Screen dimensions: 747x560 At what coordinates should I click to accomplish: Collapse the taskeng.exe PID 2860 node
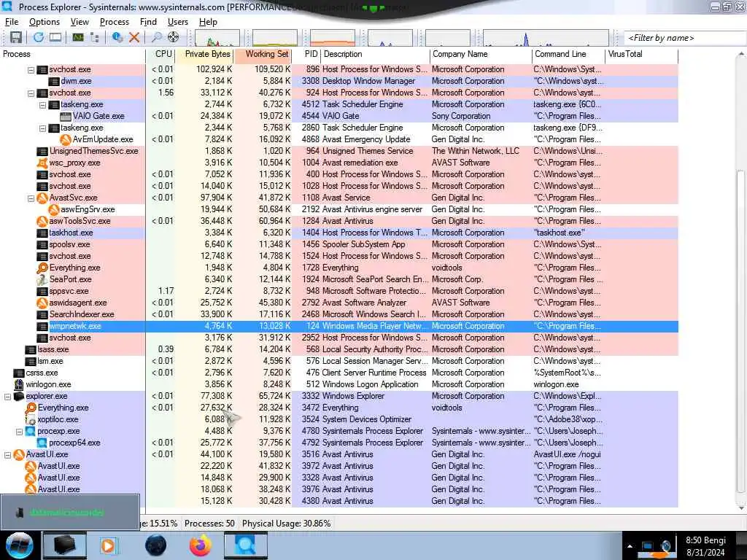(42, 128)
